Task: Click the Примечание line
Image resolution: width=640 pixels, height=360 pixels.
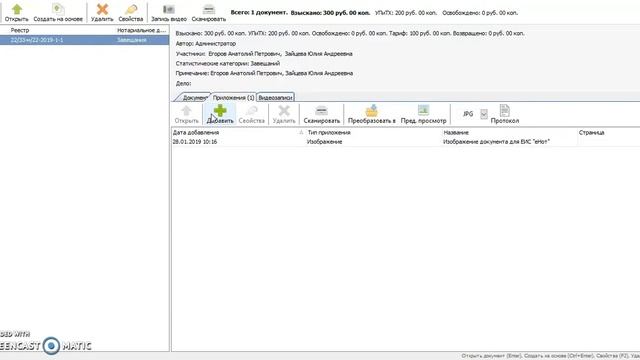Action: click(x=264, y=73)
